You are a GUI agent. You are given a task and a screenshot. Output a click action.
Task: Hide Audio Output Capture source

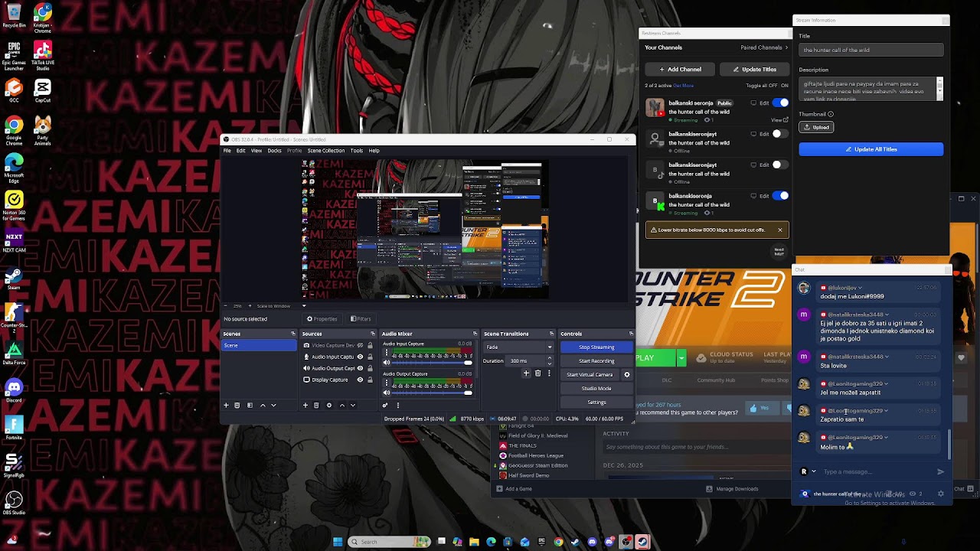(x=360, y=368)
